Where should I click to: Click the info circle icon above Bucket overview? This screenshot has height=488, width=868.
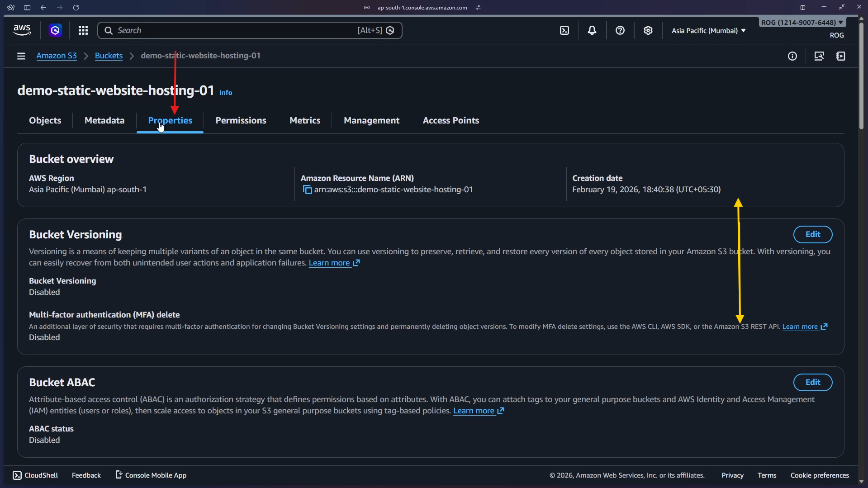click(792, 56)
